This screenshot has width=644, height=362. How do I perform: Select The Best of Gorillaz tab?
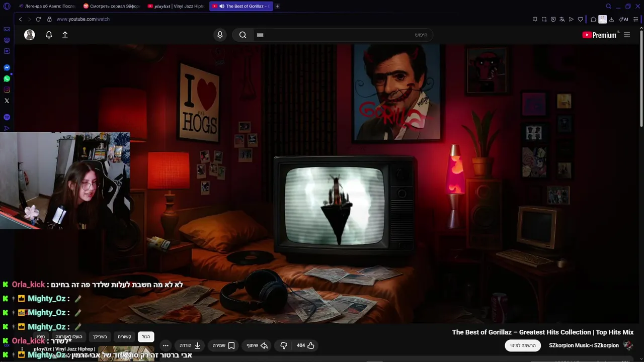[x=240, y=6]
